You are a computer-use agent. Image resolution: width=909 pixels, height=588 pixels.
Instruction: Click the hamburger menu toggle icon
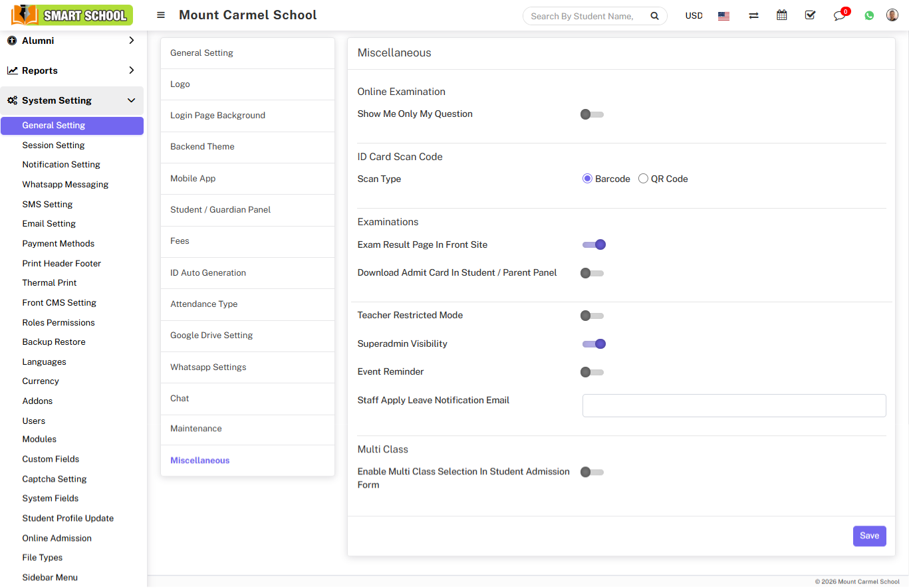(161, 15)
